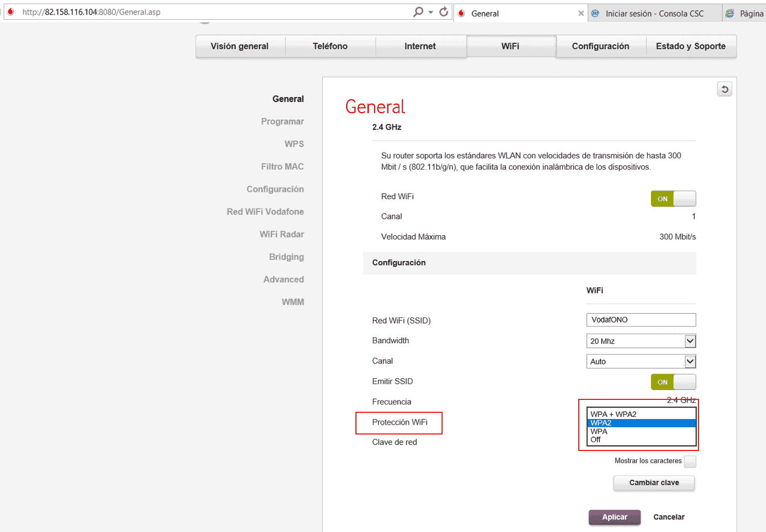Select WPA + WPA2 from protection list
Image resolution: width=766 pixels, height=532 pixels.
(613, 414)
